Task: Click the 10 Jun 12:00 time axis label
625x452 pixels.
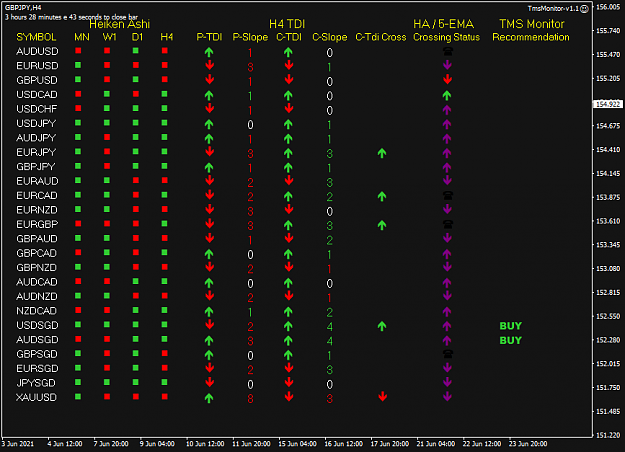Action: pos(205,444)
